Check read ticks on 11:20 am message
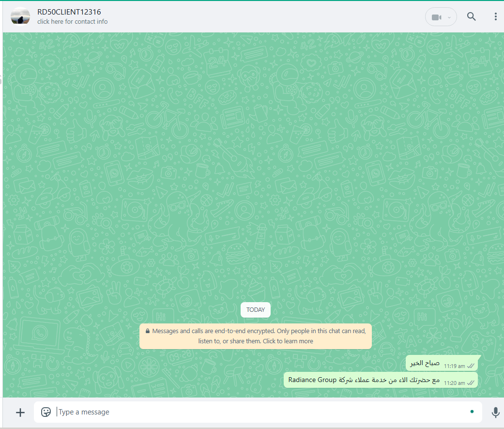 [x=471, y=383]
